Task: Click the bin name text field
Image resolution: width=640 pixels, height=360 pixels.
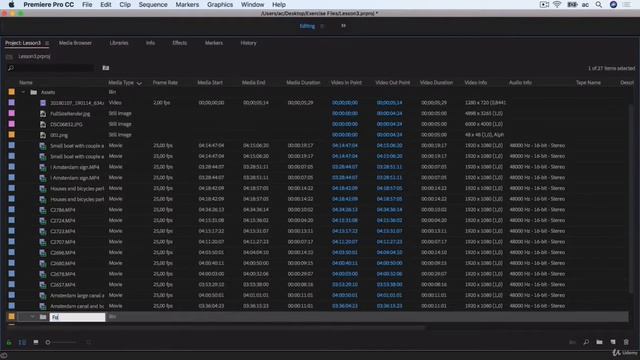Action: (x=77, y=317)
